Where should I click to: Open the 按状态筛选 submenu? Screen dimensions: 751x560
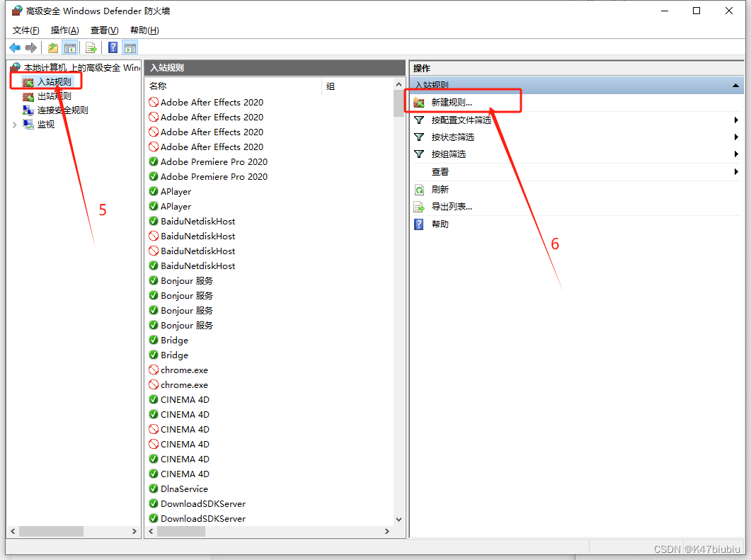pyautogui.click(x=452, y=137)
